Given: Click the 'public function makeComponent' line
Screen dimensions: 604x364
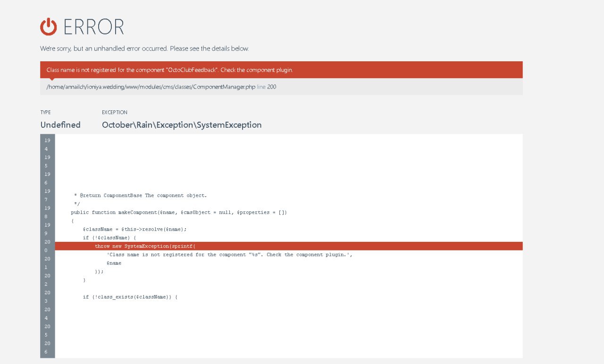Looking at the screenshot, I should [x=179, y=212].
